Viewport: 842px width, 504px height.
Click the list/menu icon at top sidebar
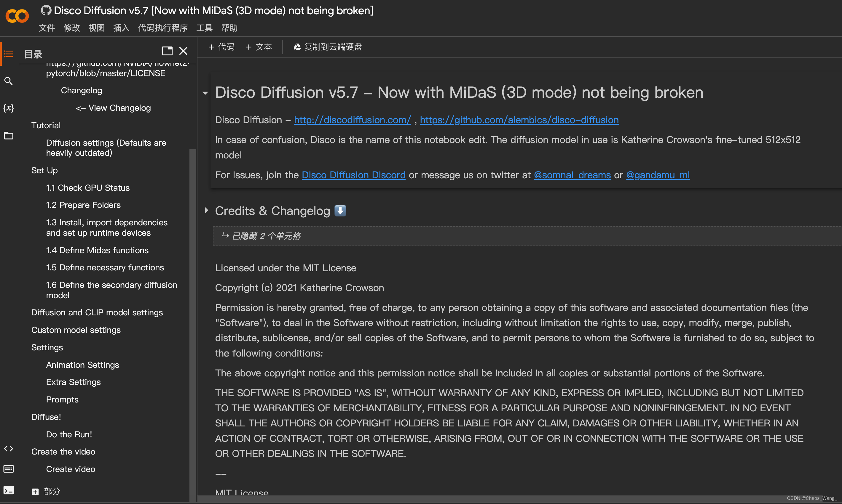9,54
